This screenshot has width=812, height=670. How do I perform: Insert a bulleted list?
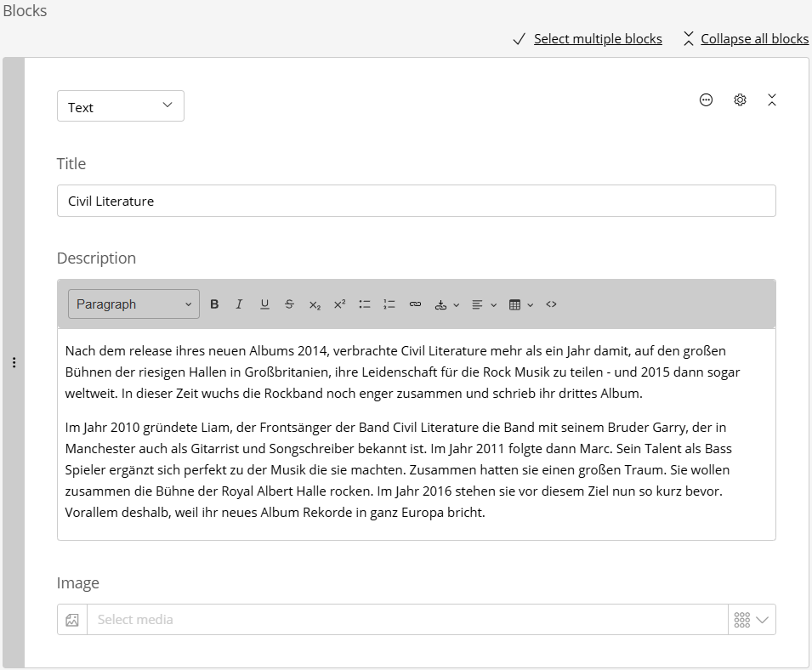tap(365, 304)
